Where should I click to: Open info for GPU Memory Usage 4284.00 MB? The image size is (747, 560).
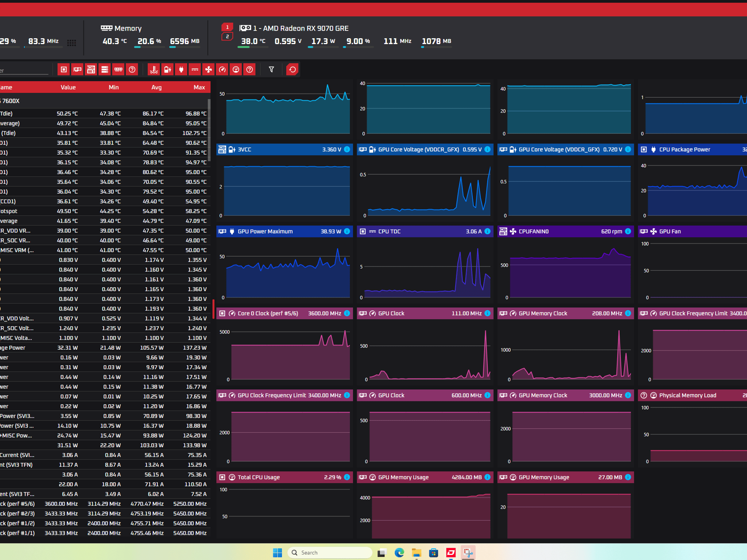[x=487, y=477]
